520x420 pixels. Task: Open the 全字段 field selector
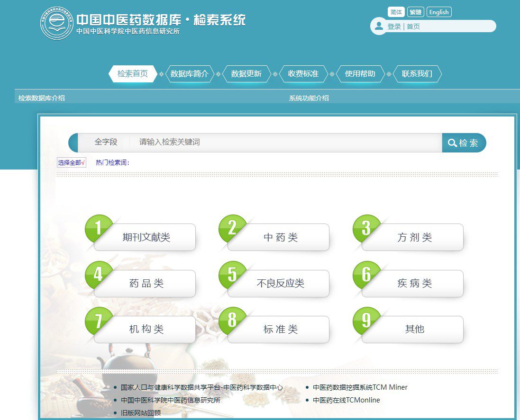point(106,142)
